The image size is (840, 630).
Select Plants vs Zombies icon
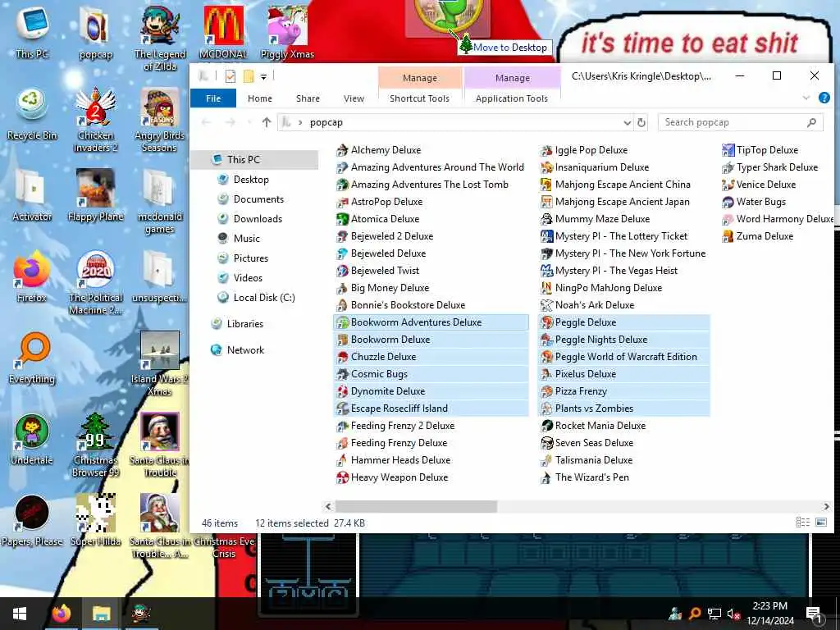pyautogui.click(x=546, y=409)
